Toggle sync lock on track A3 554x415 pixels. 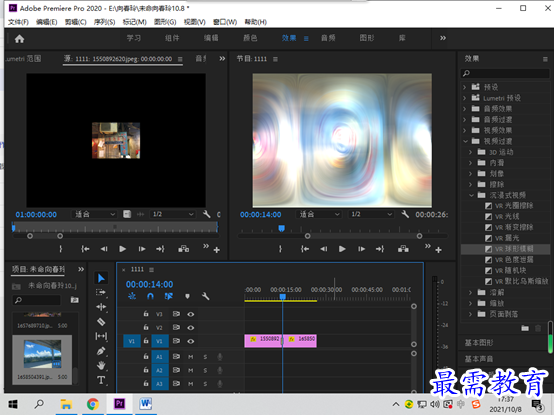(x=176, y=383)
